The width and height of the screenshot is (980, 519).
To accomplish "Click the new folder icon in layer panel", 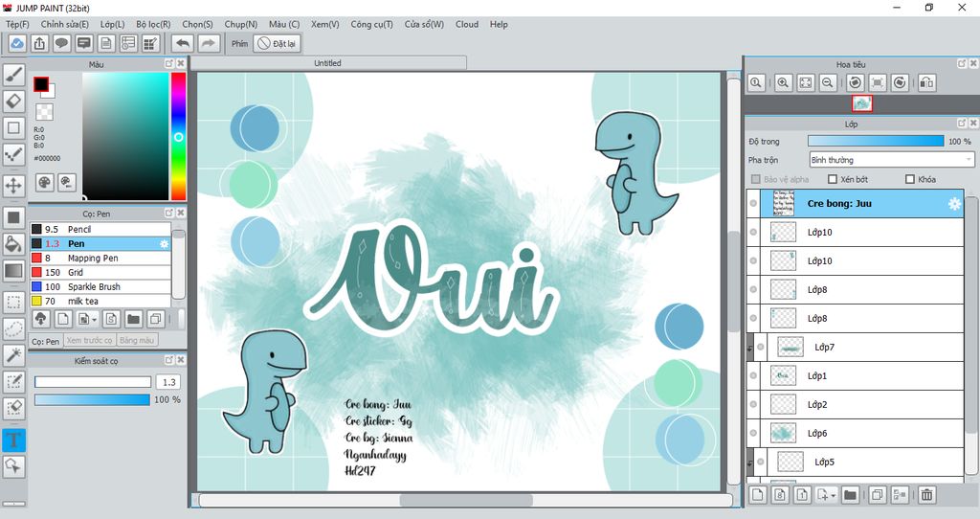I will pos(850,495).
